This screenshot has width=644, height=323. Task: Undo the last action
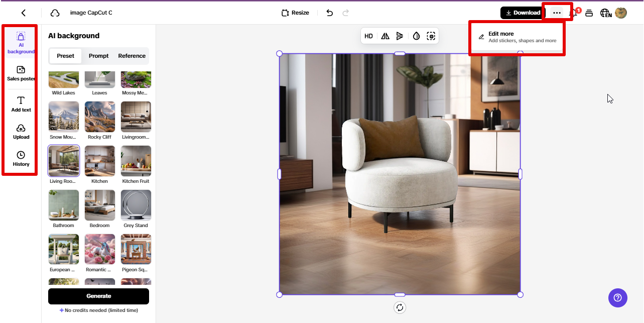pos(329,13)
